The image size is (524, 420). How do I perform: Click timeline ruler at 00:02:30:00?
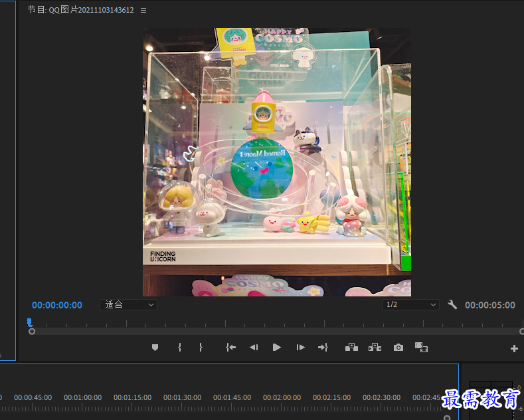click(x=381, y=397)
